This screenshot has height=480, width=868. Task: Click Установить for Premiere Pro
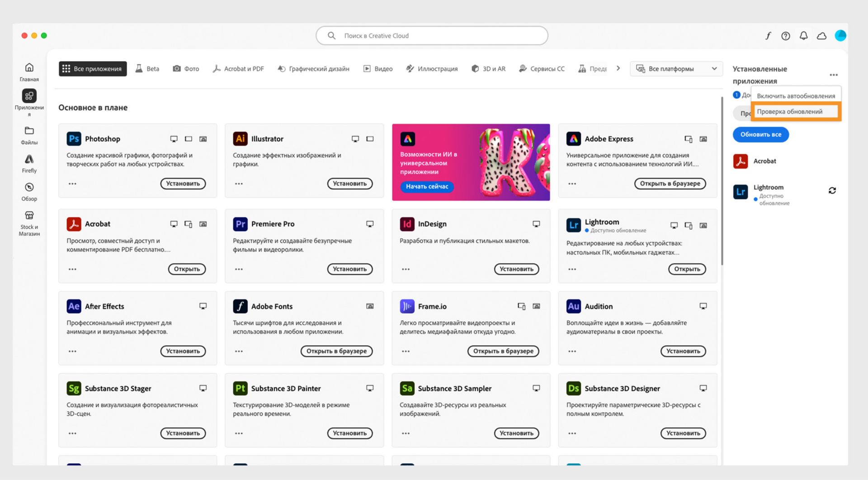(349, 269)
